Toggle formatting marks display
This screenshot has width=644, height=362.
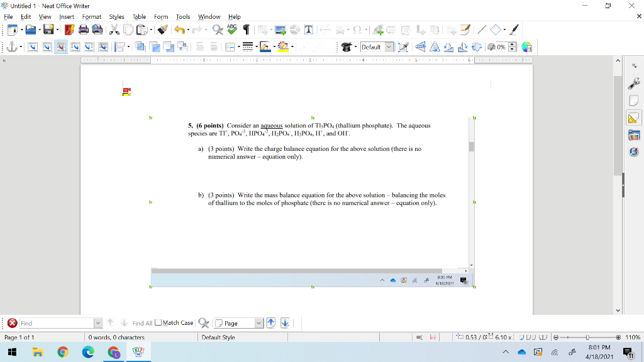click(245, 29)
